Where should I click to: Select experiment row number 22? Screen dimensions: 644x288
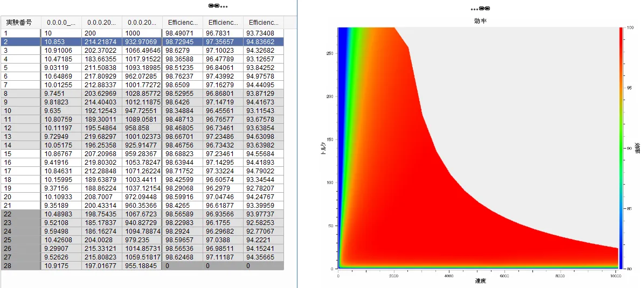tap(20, 214)
